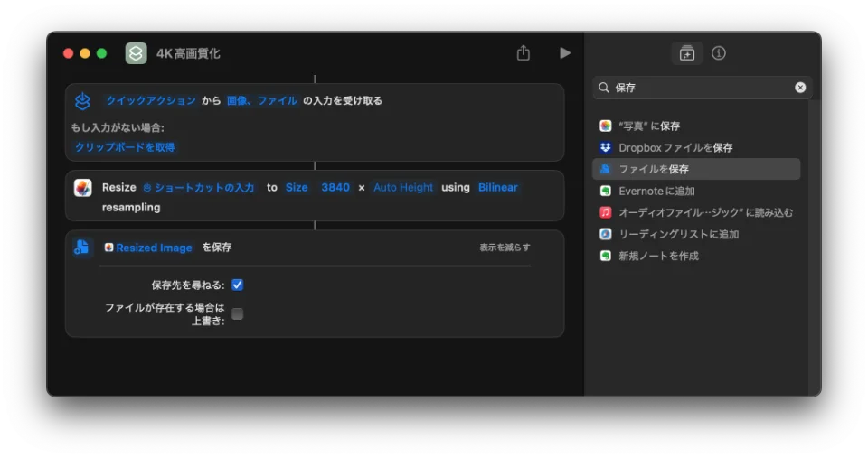Open the action library panel icon
This screenshot has width=868, height=458.
[686, 53]
